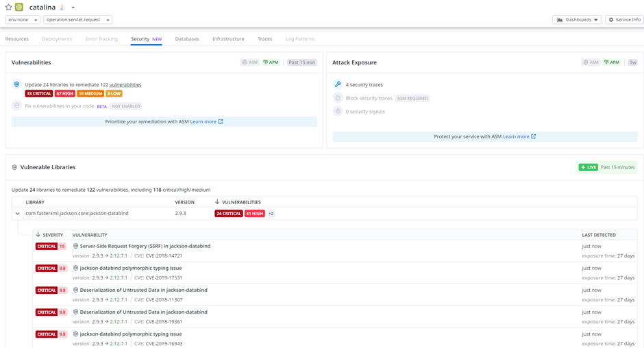Viewport: 644px width, 348px height.
Task: Switch to the Deployments tab
Action: pyautogui.click(x=57, y=39)
